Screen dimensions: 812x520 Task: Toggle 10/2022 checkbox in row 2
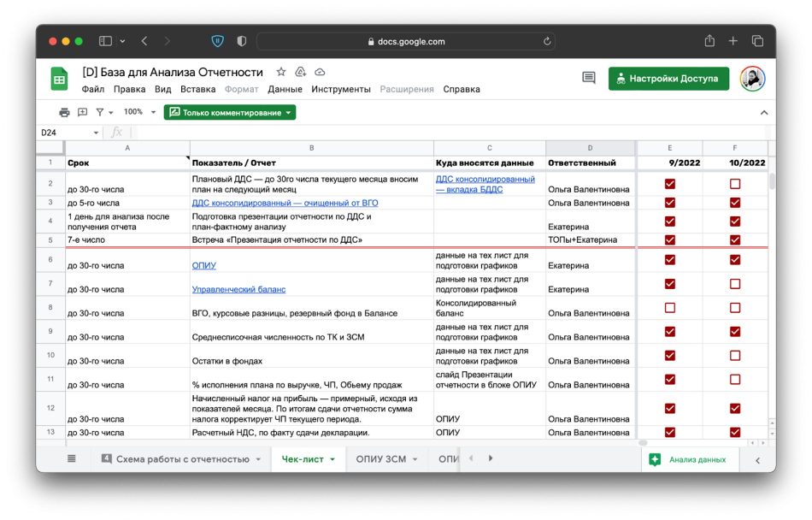[x=735, y=184]
